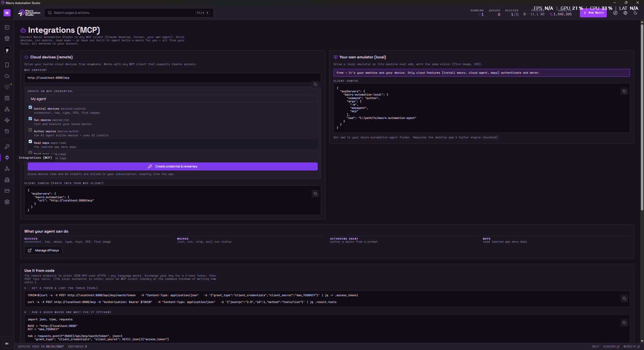Click the INSTANCES 5 status text
644x350 pixels.
[77, 346]
